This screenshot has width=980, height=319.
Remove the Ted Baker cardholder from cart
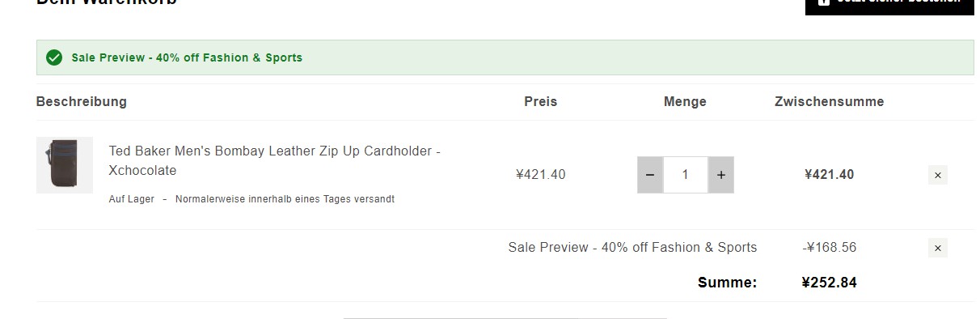938,175
